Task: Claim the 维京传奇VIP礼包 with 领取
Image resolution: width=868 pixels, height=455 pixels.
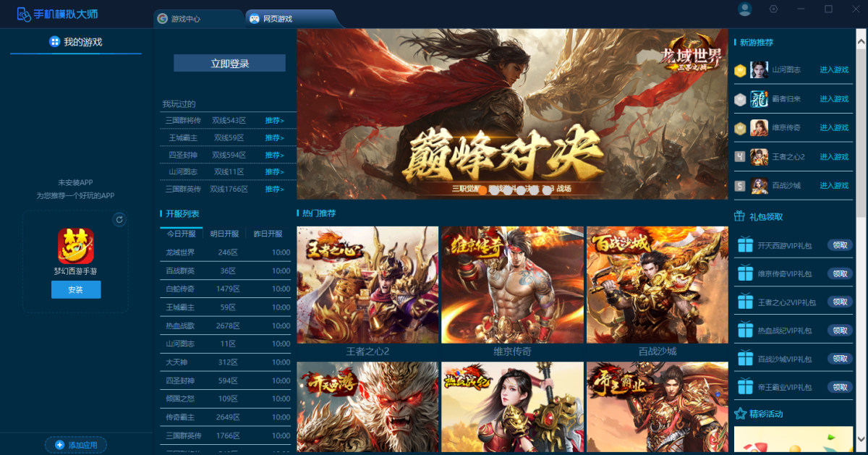Action: pyautogui.click(x=839, y=273)
